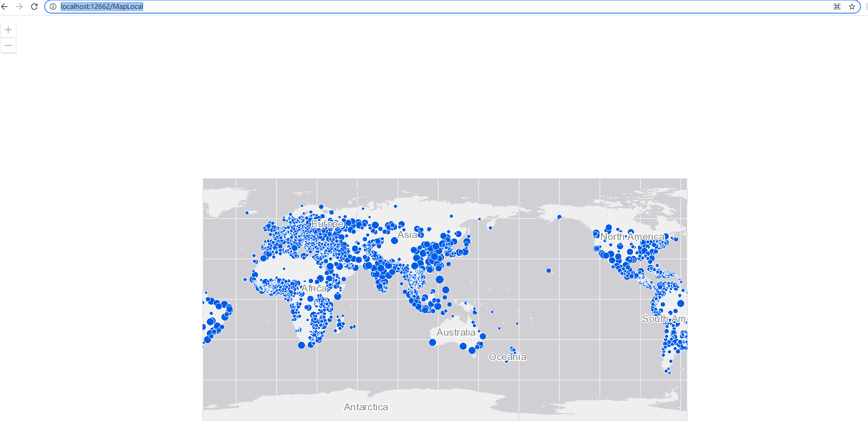Select the North America map label

(x=633, y=237)
